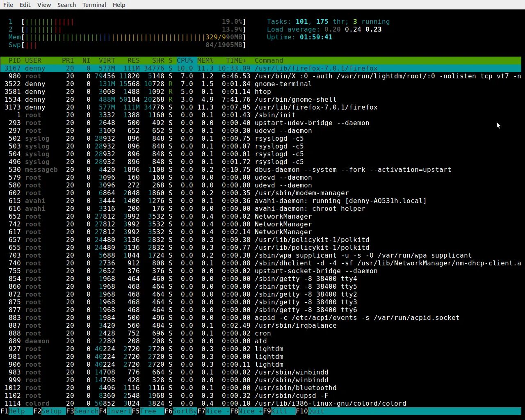This screenshot has height=420, width=525.
Task: Sort by the USER column header
Action: pos(33,60)
